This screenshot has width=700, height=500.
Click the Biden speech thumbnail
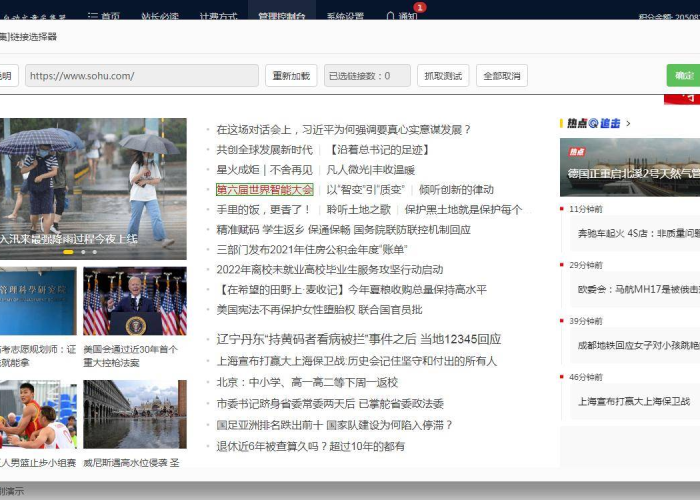coord(134,301)
